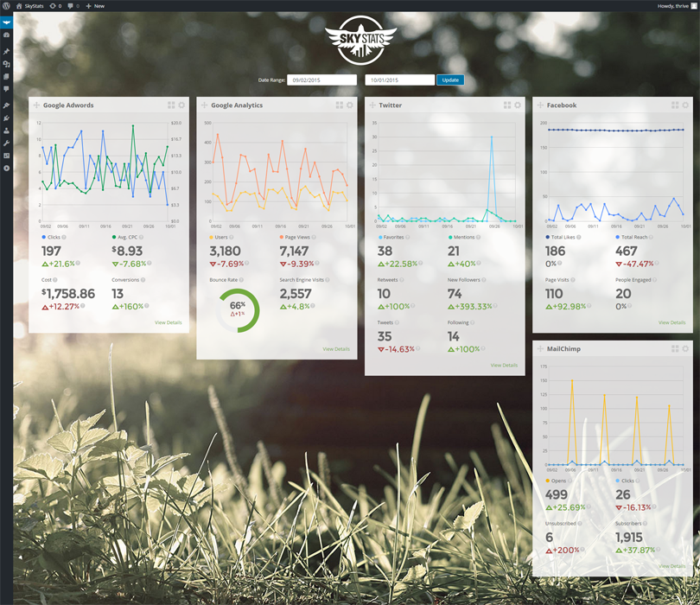Click the SkyStats winged logo
Viewport: 700px width, 605px height.
pyautogui.click(x=360, y=40)
